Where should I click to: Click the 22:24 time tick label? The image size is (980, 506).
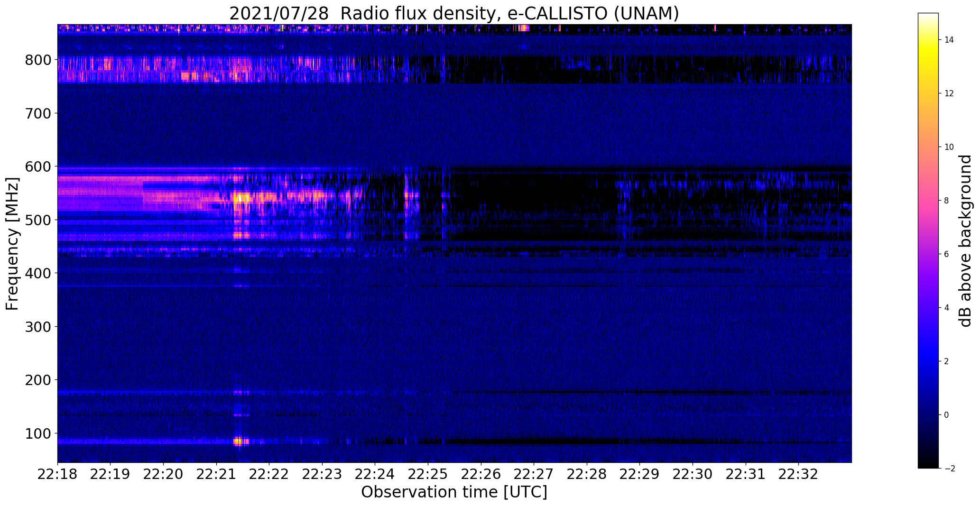(x=375, y=474)
